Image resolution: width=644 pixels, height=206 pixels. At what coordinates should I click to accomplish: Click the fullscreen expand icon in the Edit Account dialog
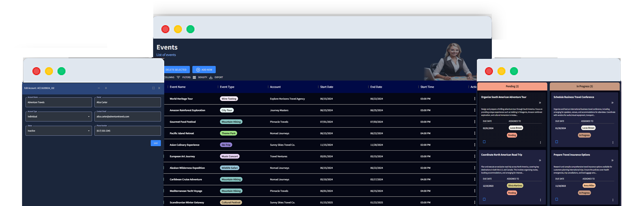point(153,88)
